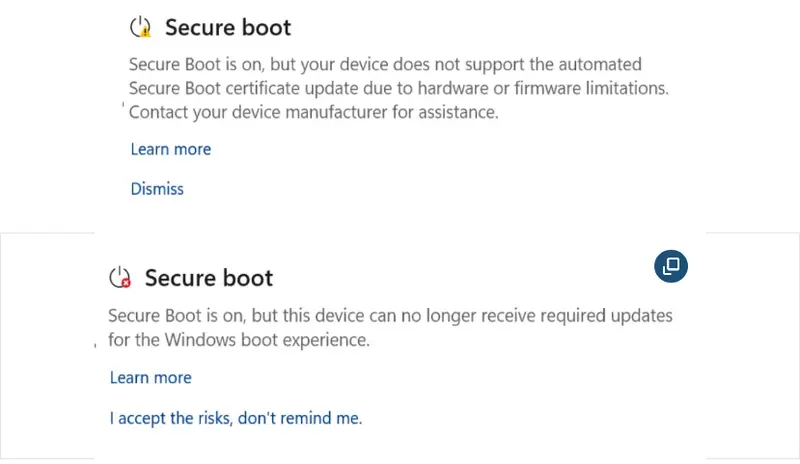The image size is (800, 464).
Task: Click the yellow triangle badge on the power icon
Action: click(146, 32)
